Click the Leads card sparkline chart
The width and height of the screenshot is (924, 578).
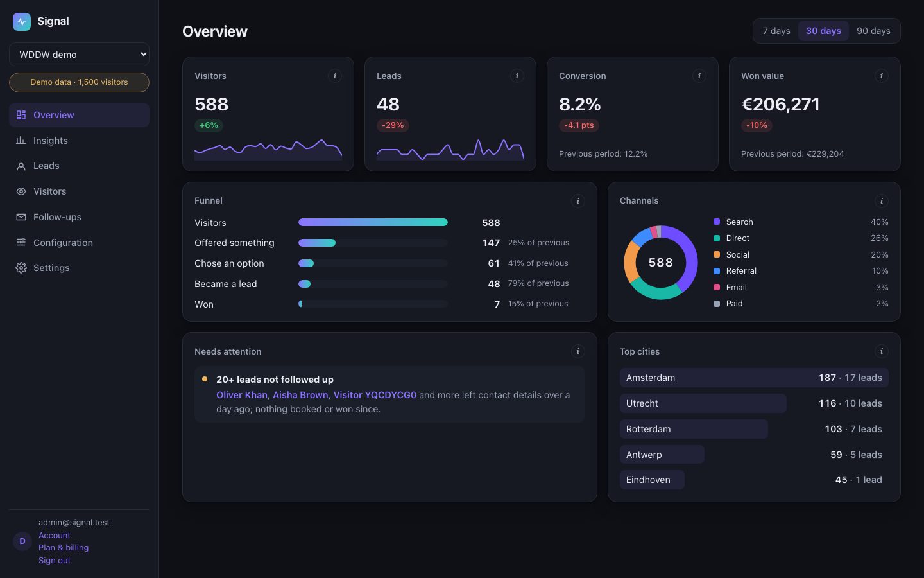450,150
